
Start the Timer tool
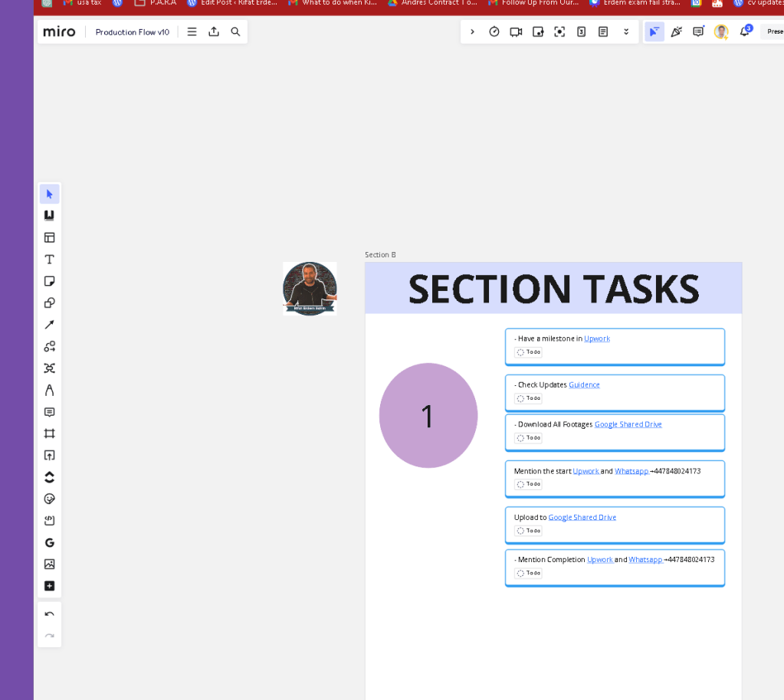point(494,31)
